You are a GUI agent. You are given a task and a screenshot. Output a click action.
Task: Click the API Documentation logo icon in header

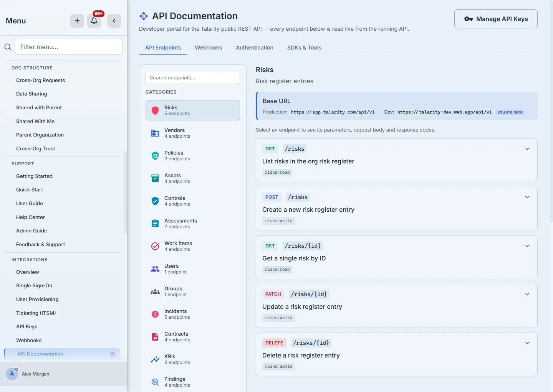click(x=144, y=16)
